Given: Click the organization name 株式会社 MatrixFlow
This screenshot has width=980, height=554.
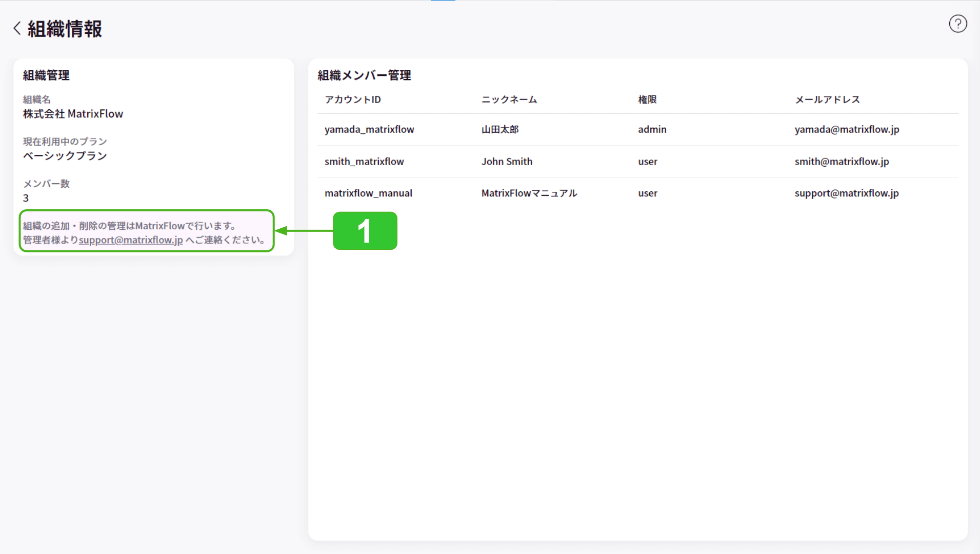Looking at the screenshot, I should coord(73,114).
